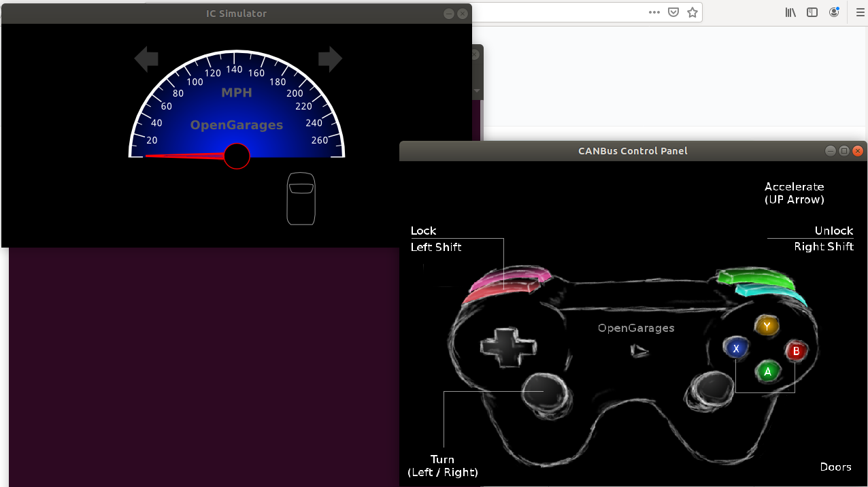Click the car door status icon
Screen dimensions: 868x487
click(x=301, y=199)
